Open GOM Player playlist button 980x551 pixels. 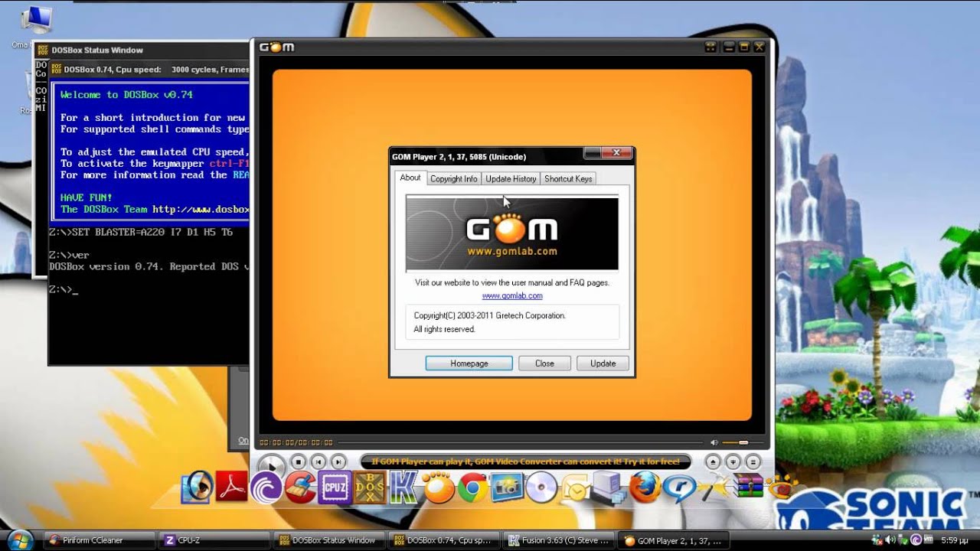753,461
